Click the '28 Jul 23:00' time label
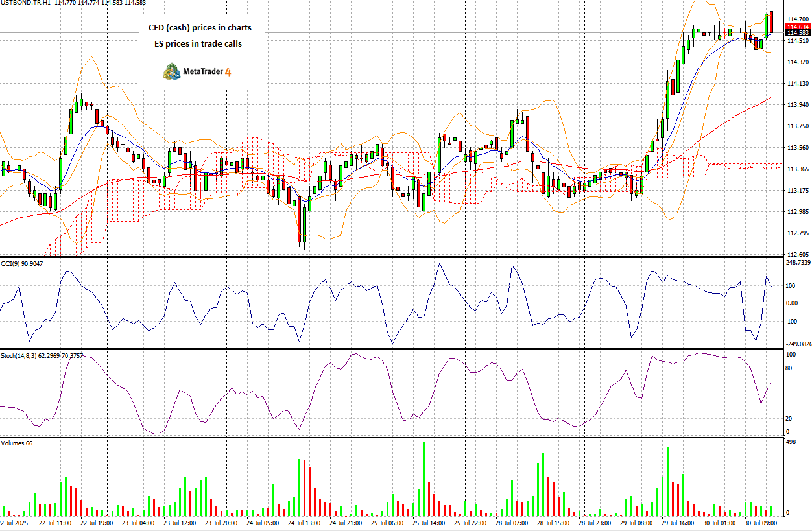 click(595, 523)
